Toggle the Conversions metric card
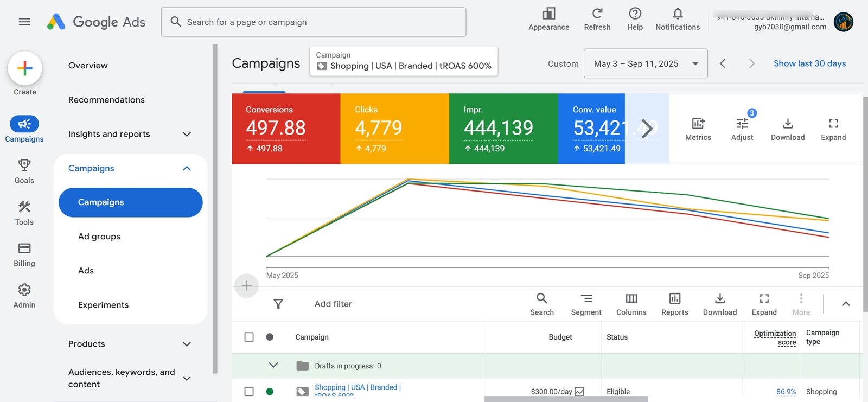The height and width of the screenshot is (402, 868). point(286,129)
